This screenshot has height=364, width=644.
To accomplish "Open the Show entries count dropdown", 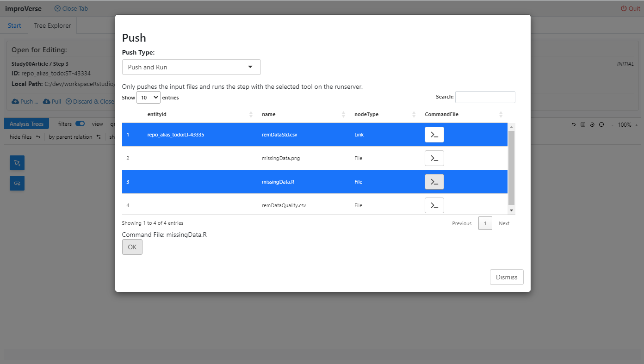I will (x=148, y=98).
